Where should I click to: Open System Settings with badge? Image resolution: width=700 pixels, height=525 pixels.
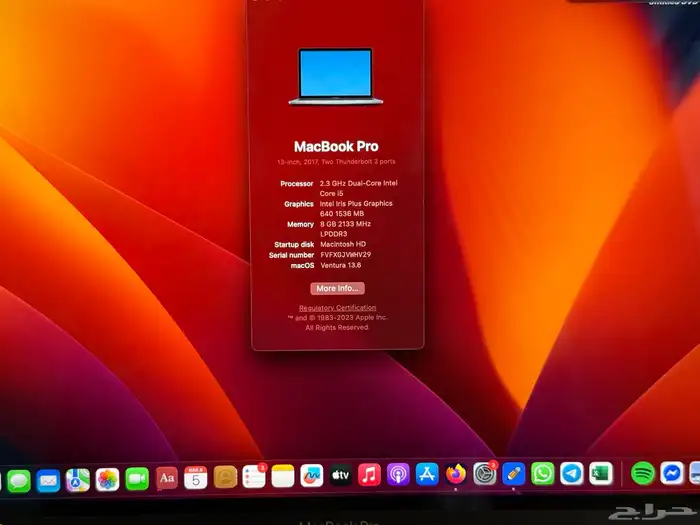(x=485, y=474)
